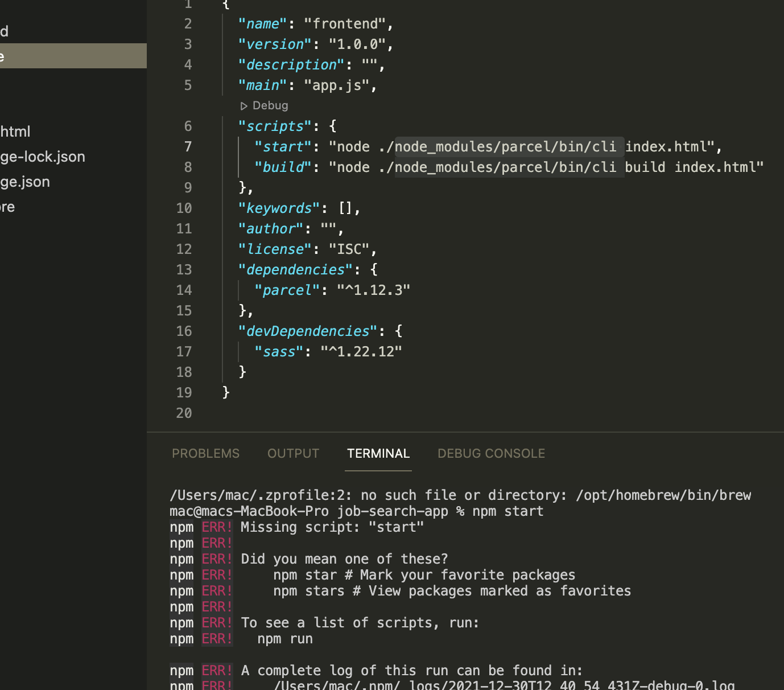Click the "A complete log of this run" line

tap(412, 671)
